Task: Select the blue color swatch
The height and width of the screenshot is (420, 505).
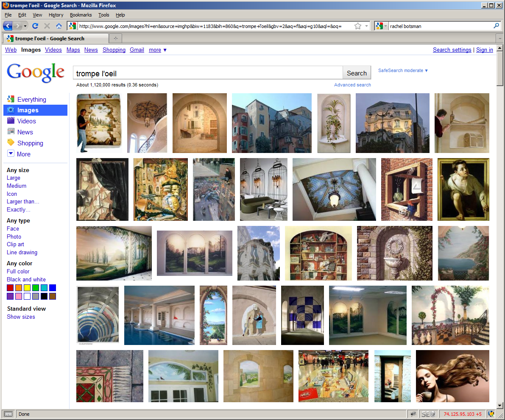Action: [x=53, y=288]
